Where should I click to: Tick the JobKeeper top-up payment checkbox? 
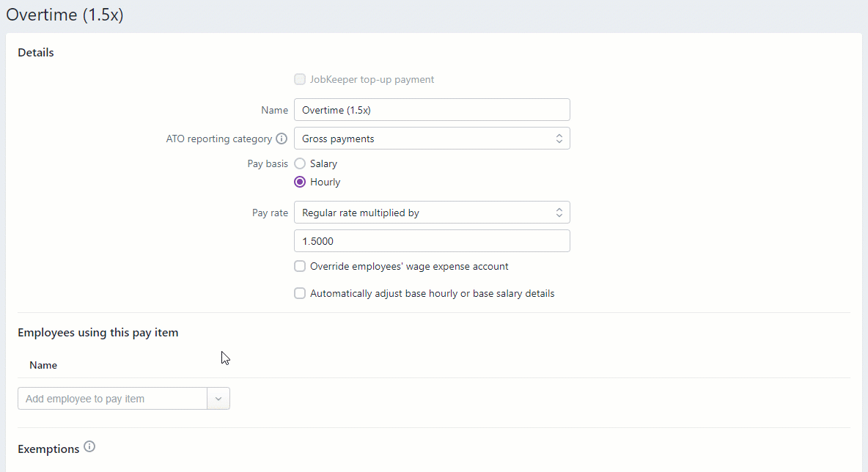[x=300, y=79]
